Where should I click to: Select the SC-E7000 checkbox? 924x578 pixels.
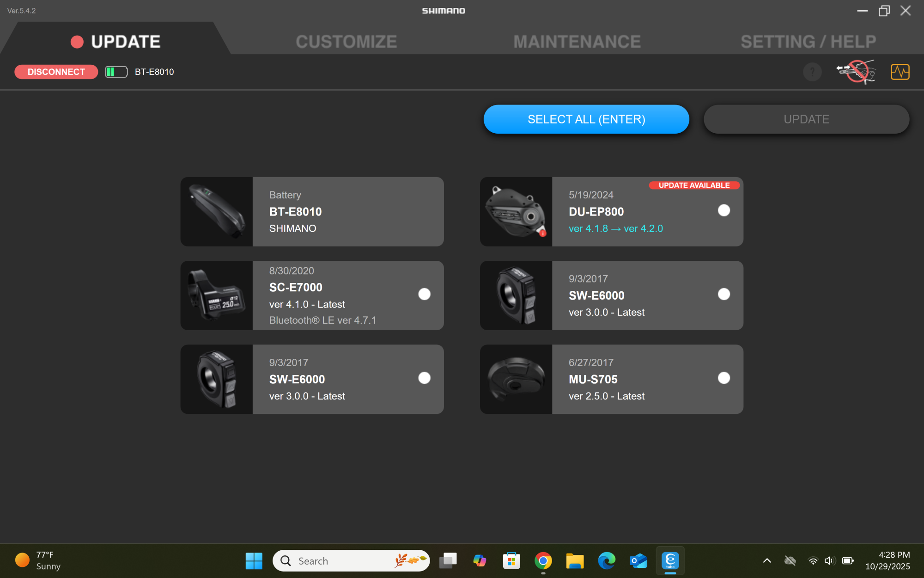424,294
